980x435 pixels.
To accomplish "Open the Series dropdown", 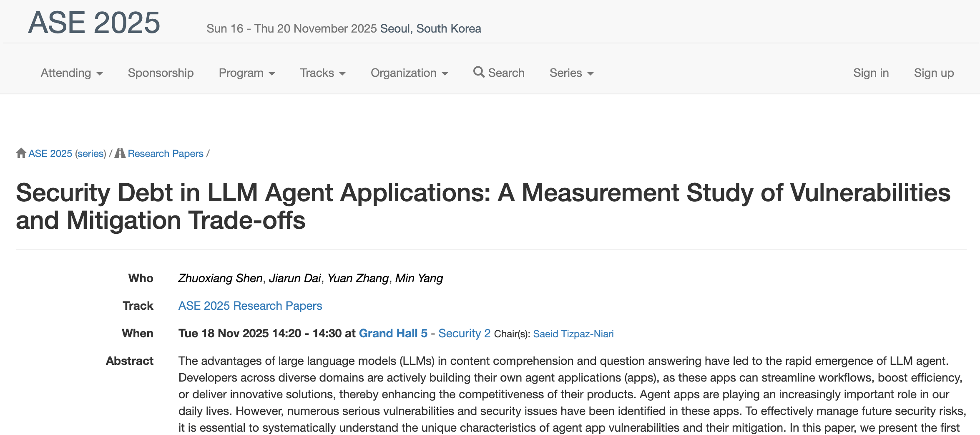I will click(x=571, y=73).
